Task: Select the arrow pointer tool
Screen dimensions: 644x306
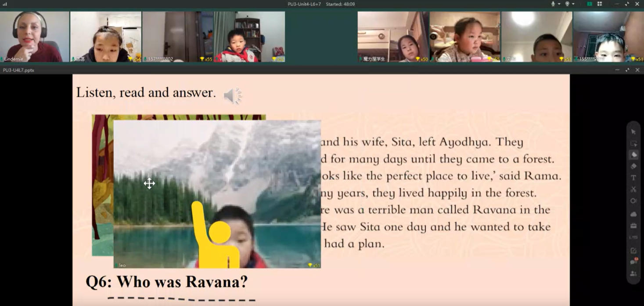Action: [633, 132]
